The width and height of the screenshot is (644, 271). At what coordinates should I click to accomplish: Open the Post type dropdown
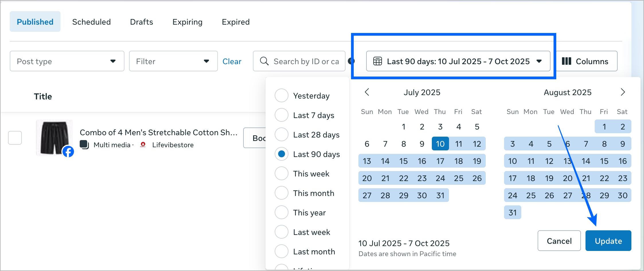point(67,61)
